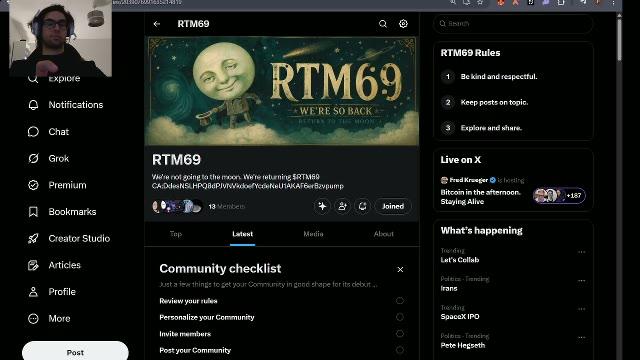Open Premium badge icon in sidebar
The height and width of the screenshot is (360, 640).
click(33, 185)
